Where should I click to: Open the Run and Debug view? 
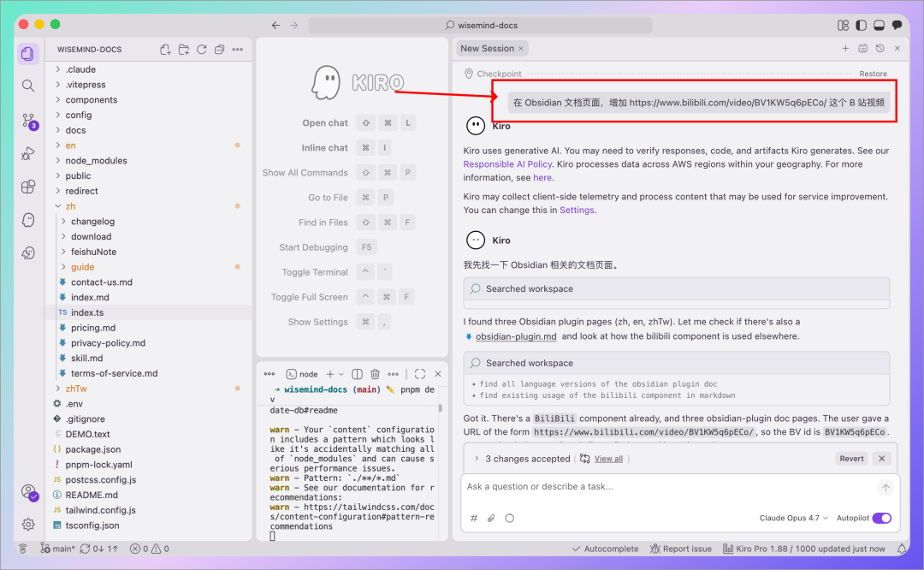pos(27,154)
